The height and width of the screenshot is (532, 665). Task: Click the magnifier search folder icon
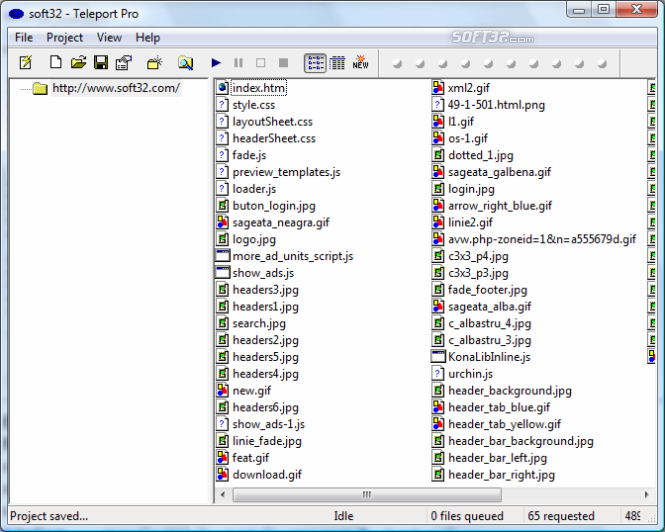click(x=185, y=63)
